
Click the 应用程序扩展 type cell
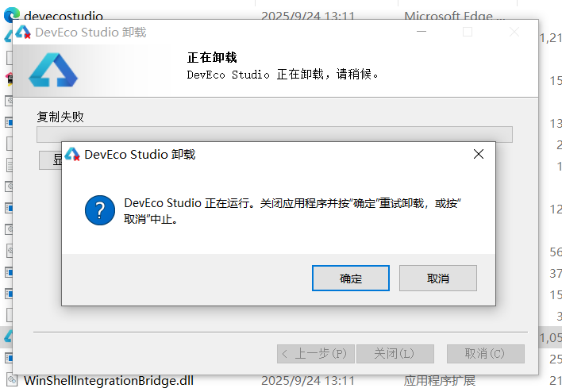click(440, 381)
